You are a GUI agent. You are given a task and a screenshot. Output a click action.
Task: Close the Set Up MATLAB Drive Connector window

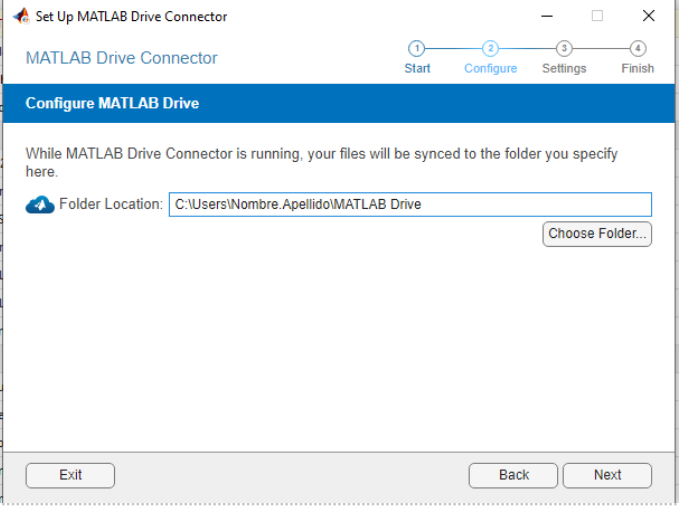(648, 16)
